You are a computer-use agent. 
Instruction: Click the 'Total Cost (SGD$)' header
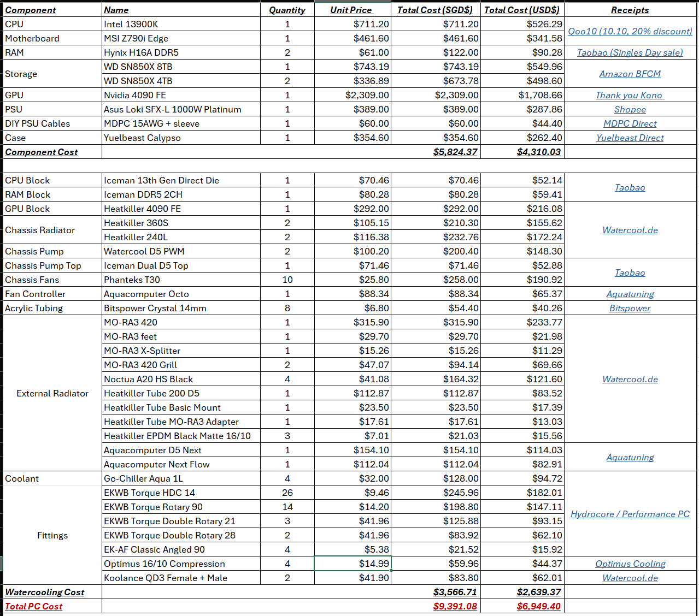tap(436, 10)
